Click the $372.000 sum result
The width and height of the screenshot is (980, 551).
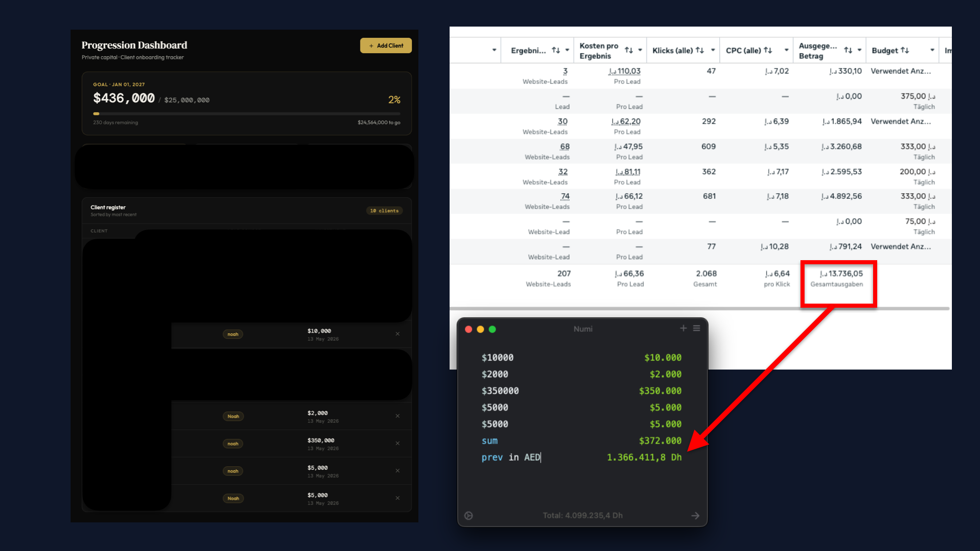(660, 441)
